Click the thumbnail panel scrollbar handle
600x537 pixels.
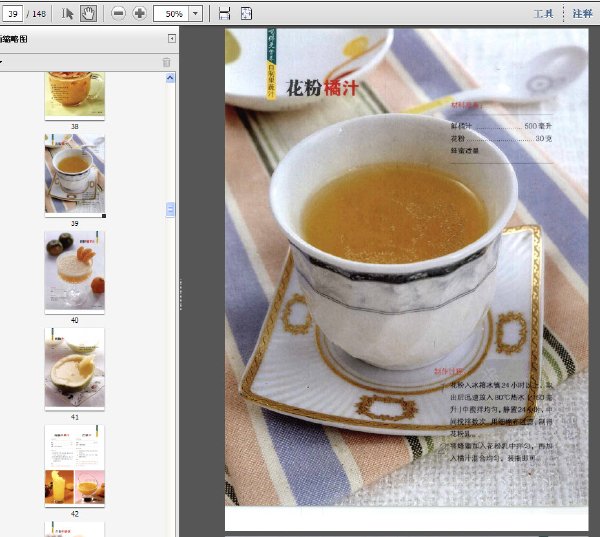pos(170,209)
